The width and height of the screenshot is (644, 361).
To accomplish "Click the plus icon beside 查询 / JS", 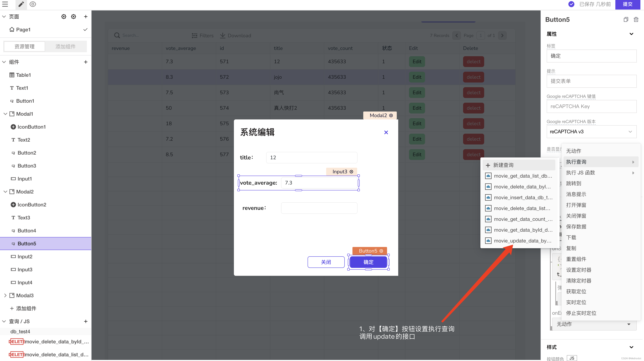I will click(85, 322).
